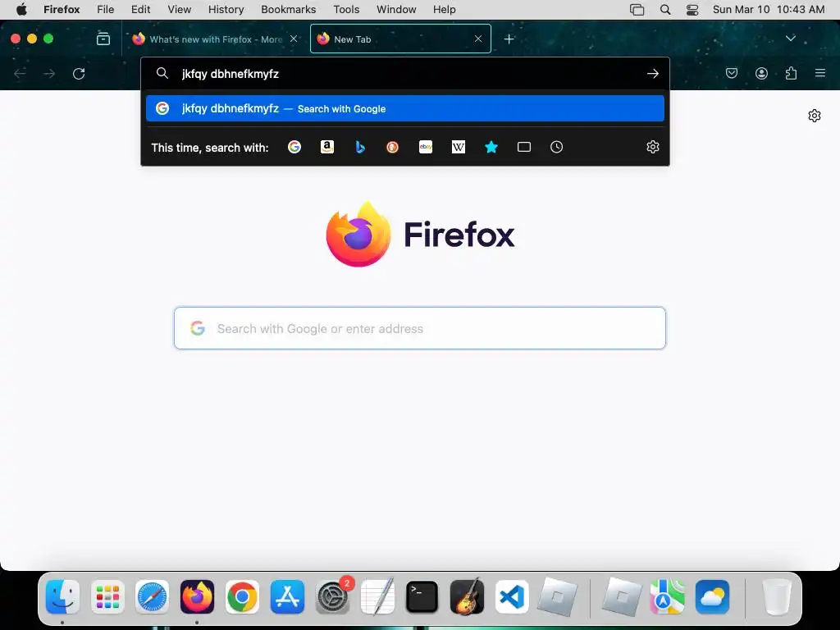840x630 pixels.
Task: Open Terminal from the Dock
Action: [x=422, y=597]
